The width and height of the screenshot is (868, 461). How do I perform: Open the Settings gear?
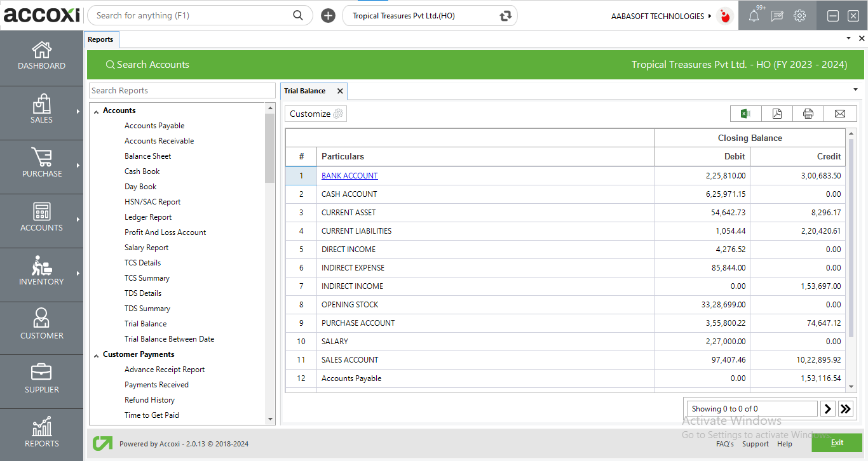tap(799, 15)
